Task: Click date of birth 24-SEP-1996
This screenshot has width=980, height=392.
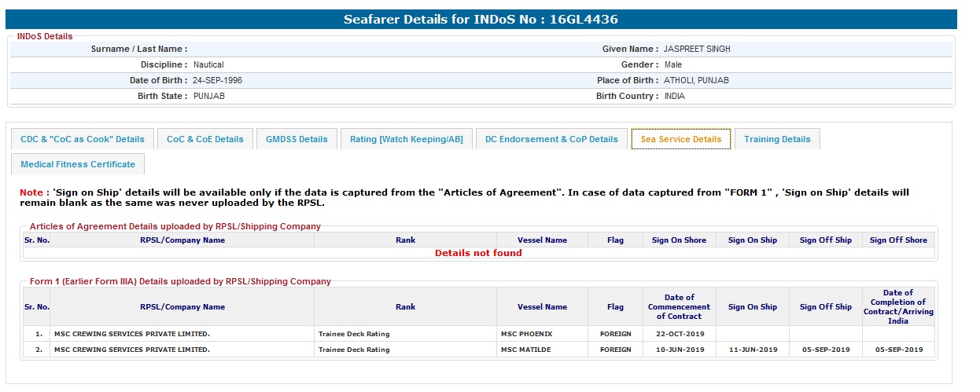Action: pyautogui.click(x=219, y=80)
